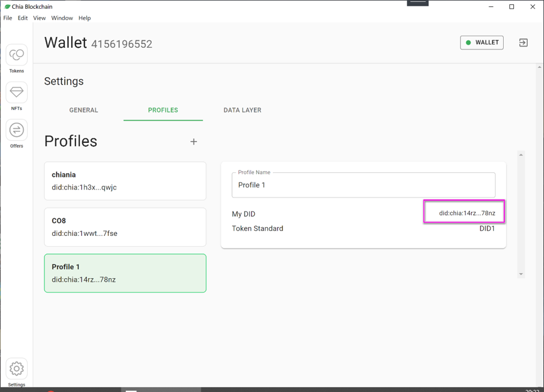Click the Profiles heading
This screenshot has height=392, width=544.
[x=71, y=142]
